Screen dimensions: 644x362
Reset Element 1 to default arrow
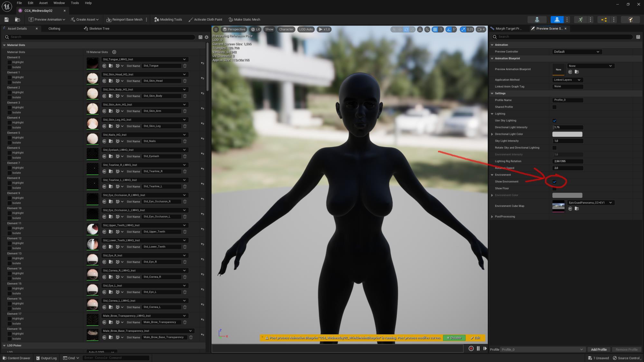[x=203, y=78]
